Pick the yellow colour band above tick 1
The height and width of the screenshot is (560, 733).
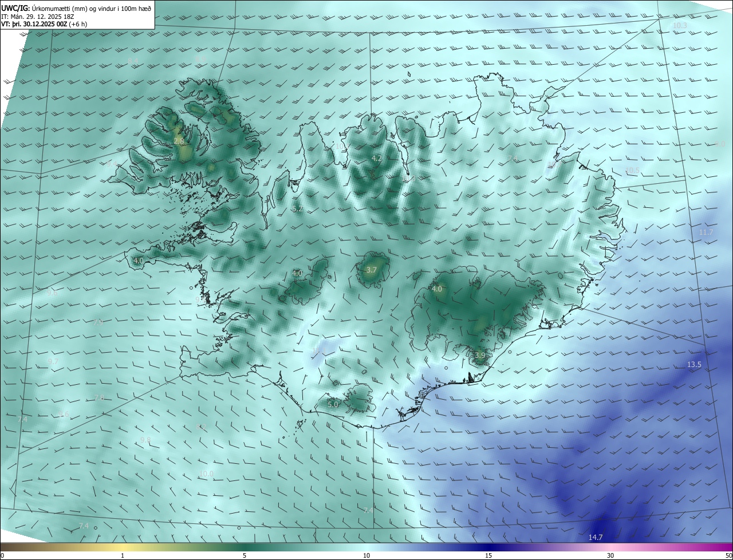click(123, 547)
